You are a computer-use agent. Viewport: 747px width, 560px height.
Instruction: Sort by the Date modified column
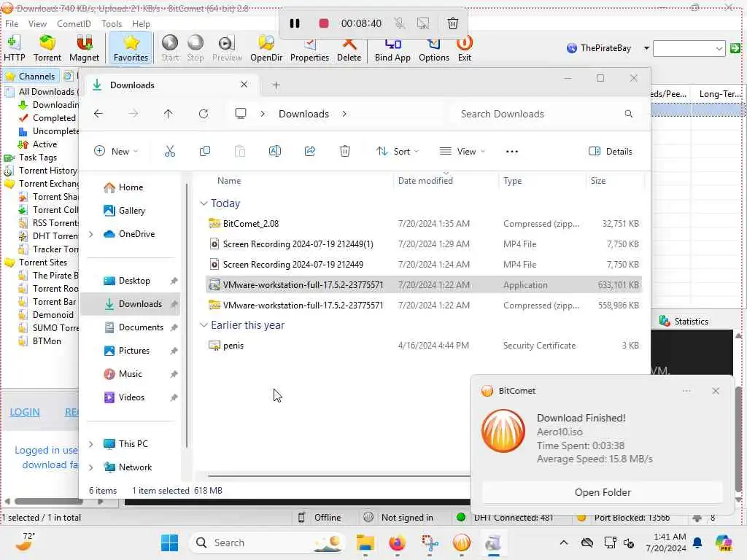pos(425,181)
